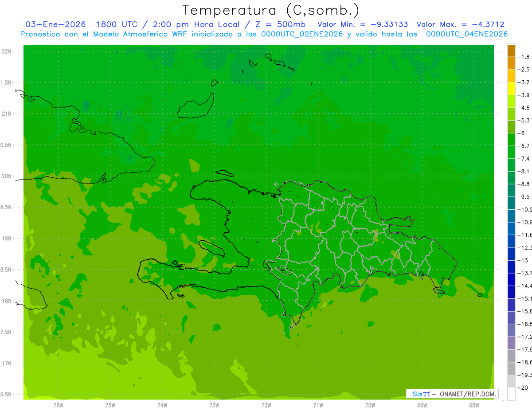Click the "Valor Min. = -9.33133" value

[363, 24]
